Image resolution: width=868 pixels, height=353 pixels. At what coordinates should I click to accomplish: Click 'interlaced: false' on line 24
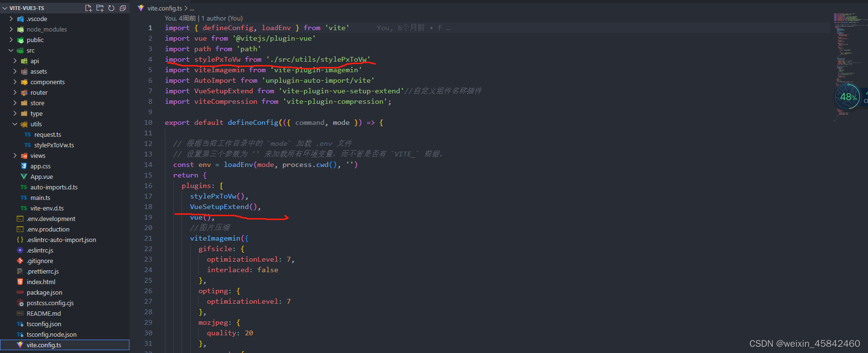click(x=243, y=270)
